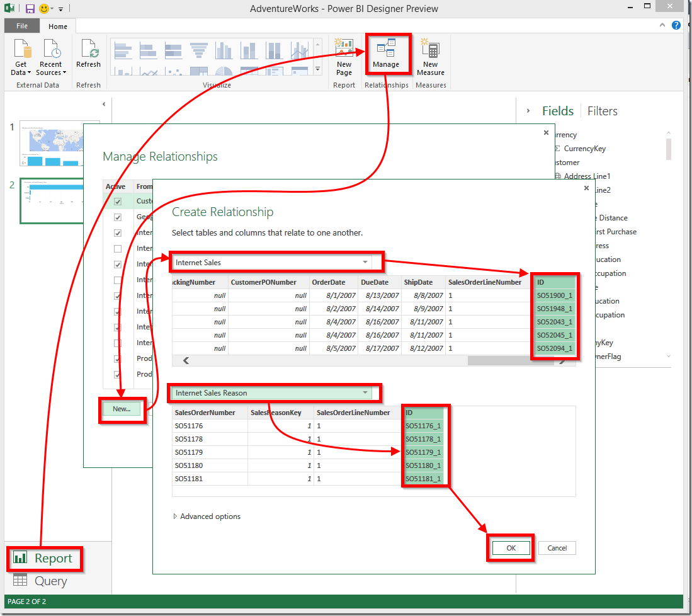Screen dimensions: 692x616
Task: Click the Power BI app icon
Action: (x=9, y=8)
